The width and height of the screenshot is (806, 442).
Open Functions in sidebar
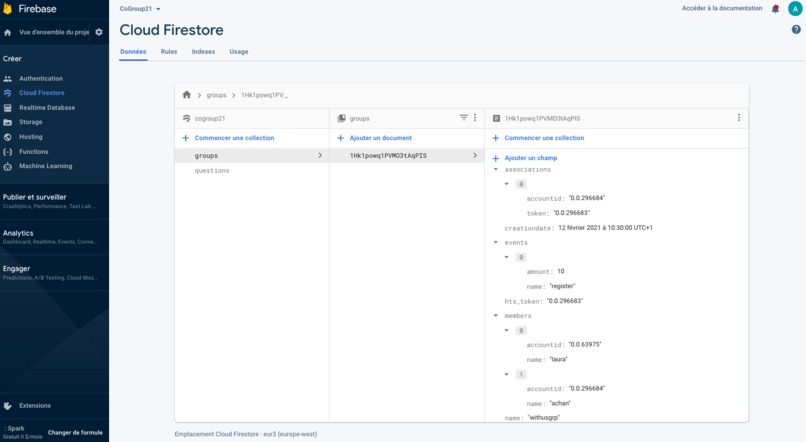pyautogui.click(x=33, y=152)
